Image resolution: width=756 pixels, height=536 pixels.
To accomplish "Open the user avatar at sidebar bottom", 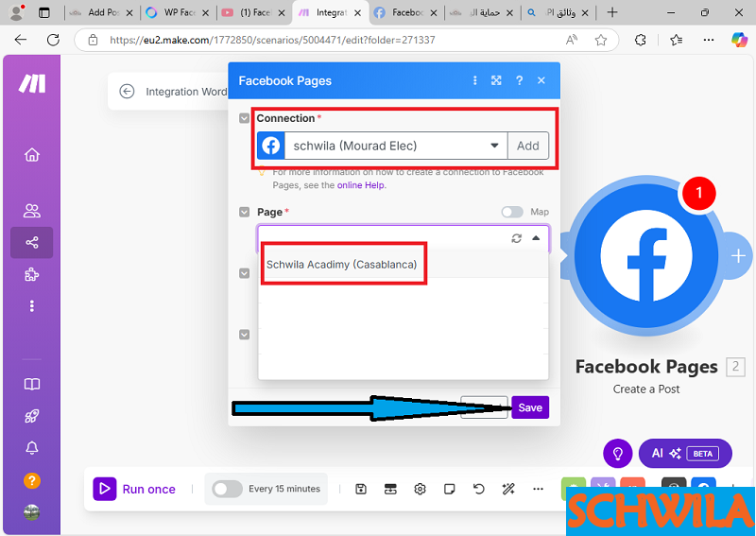I will (x=32, y=511).
